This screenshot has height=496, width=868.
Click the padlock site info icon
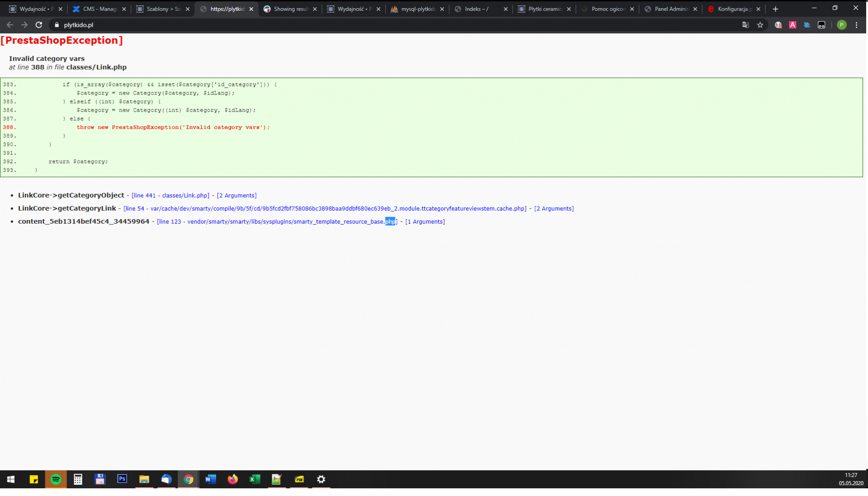57,25
